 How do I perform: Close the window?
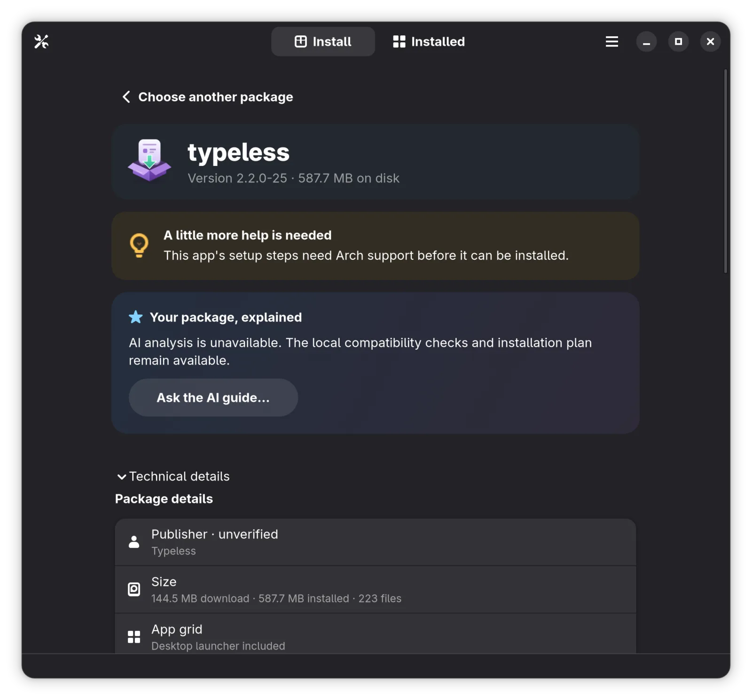710,42
